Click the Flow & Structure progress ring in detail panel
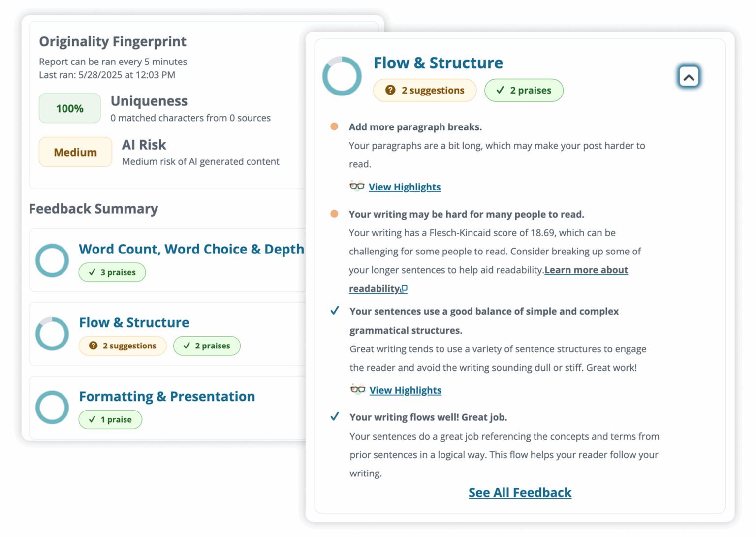 click(x=342, y=76)
